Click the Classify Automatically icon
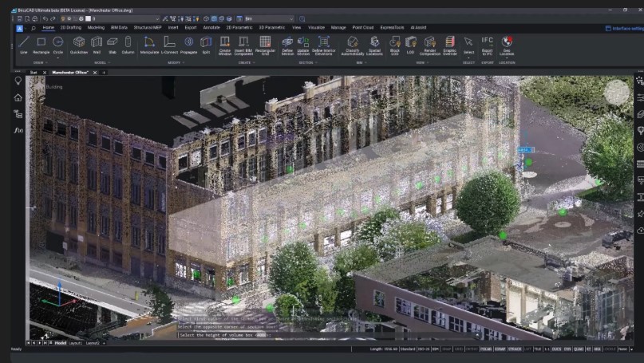Screen dimensions: 644x363 coord(352,43)
